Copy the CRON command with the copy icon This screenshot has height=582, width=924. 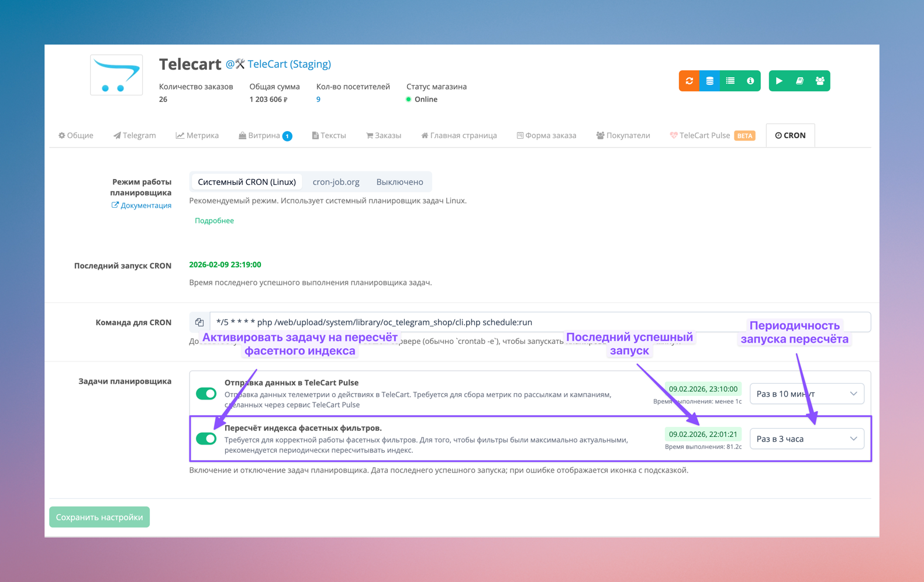[x=199, y=322]
